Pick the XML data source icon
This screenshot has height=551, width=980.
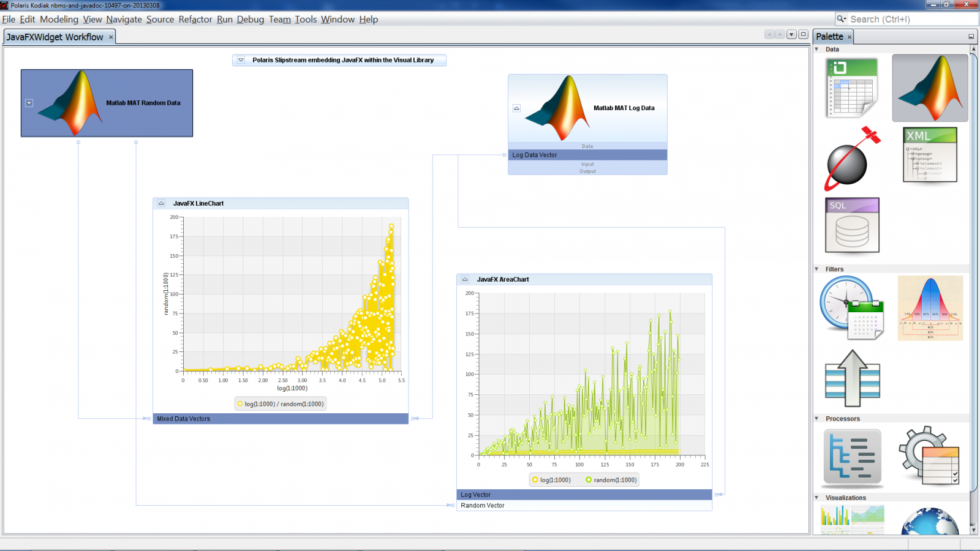[x=930, y=154]
